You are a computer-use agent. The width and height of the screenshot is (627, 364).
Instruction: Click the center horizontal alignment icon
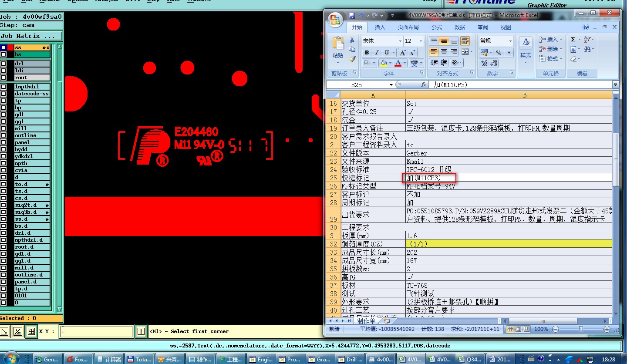(444, 52)
